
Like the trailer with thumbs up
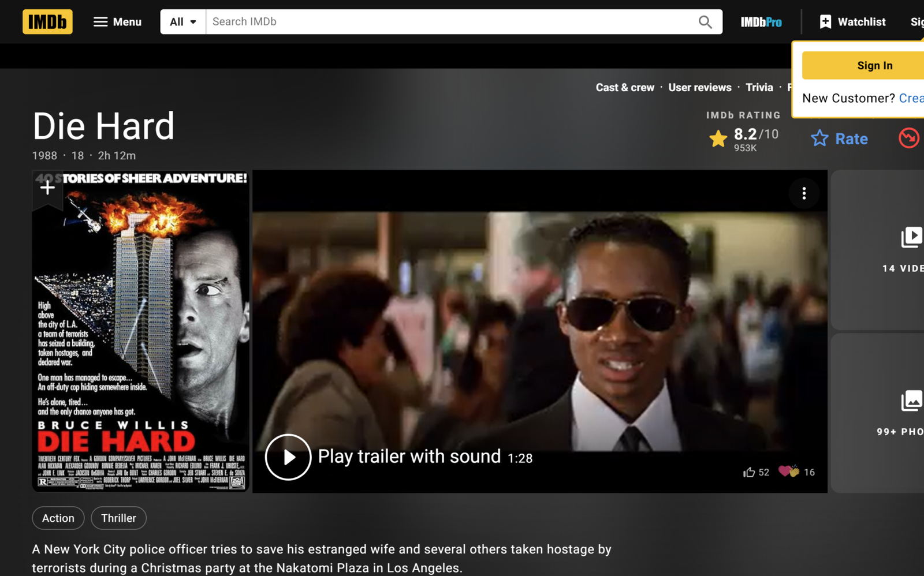[750, 472]
